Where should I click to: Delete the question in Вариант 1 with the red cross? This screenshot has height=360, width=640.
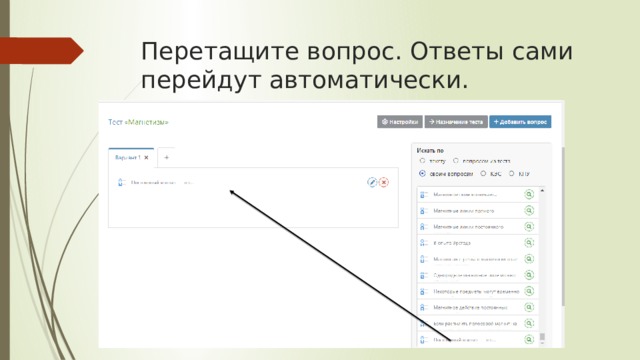pos(384,182)
